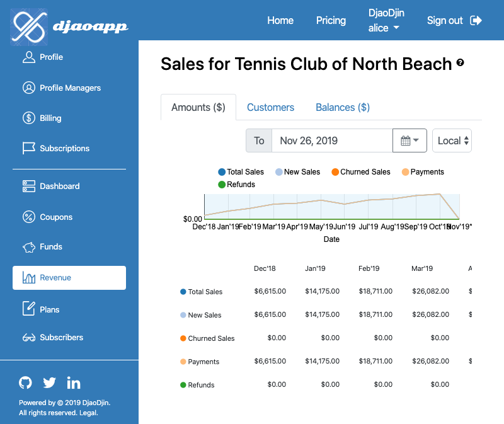Screen dimensions: 504x424
Task: Open the LinkedIn icon in footer
Action: point(74,382)
